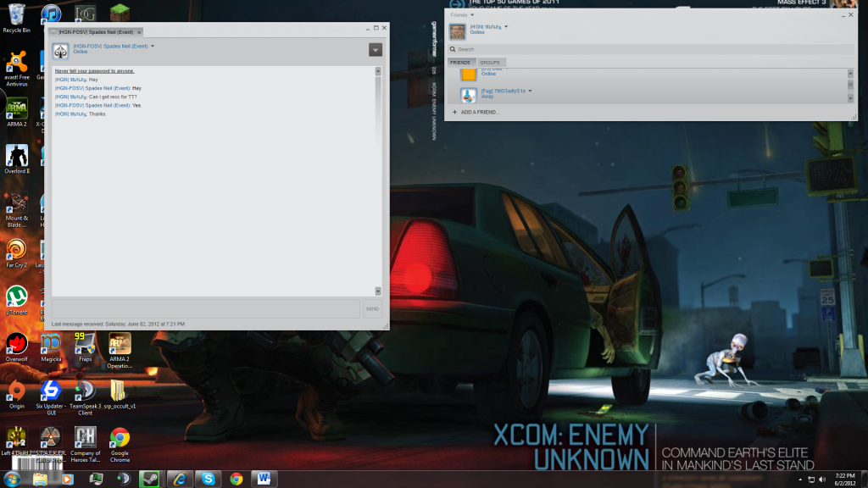The height and width of the screenshot is (488, 868).
Task: Open the ARMA 2 desktop shortcut
Action: pos(17,113)
